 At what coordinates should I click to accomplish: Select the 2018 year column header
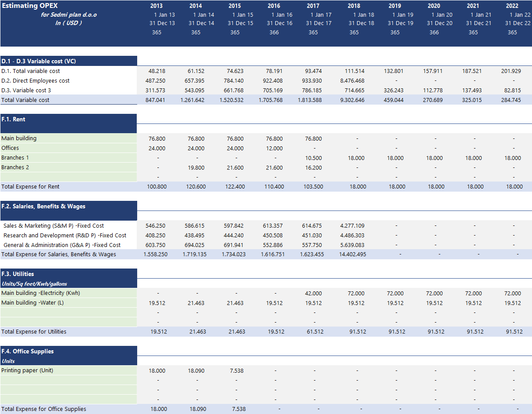(353, 6)
